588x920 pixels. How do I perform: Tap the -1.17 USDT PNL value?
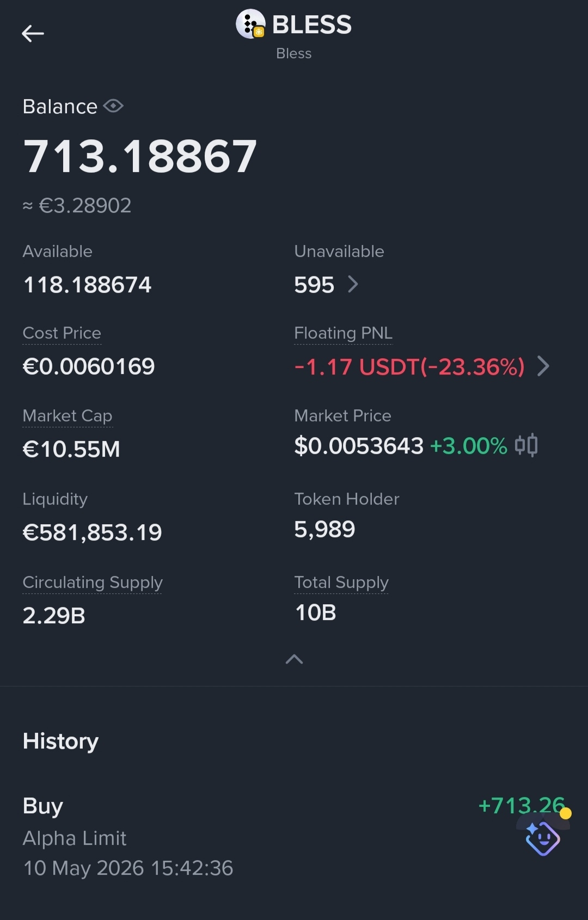(409, 367)
